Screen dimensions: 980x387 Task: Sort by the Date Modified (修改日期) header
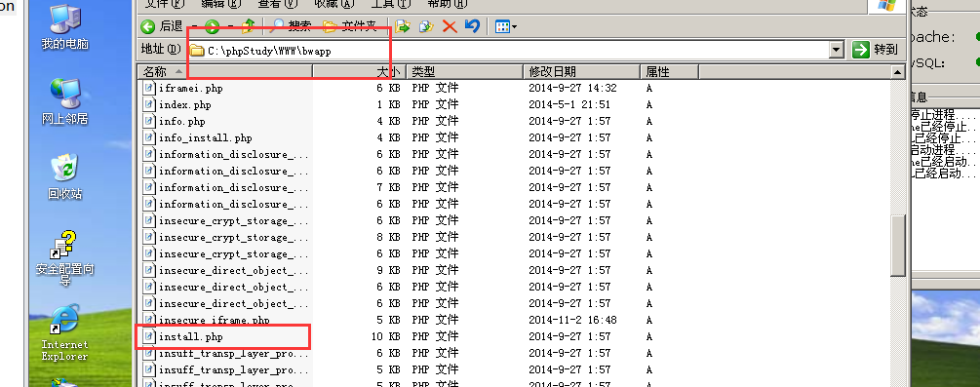(581, 72)
